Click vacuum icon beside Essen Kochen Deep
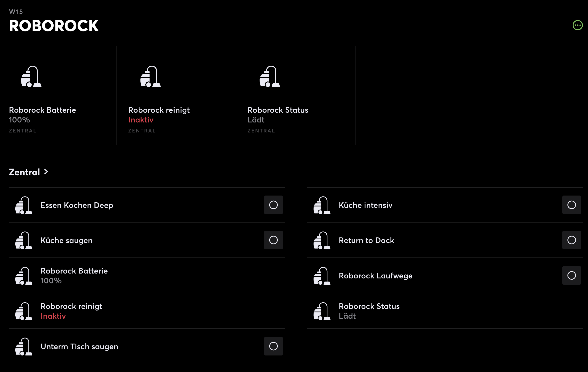588x372 pixels. pyautogui.click(x=24, y=205)
